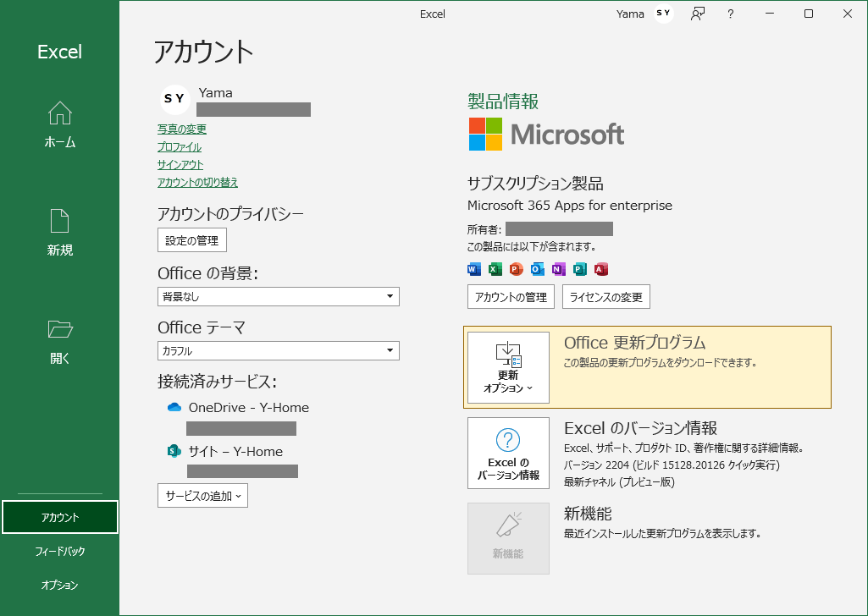Viewport: 868px width, 616px height.
Task: Expand the サービスの追加 menu
Action: [202, 496]
